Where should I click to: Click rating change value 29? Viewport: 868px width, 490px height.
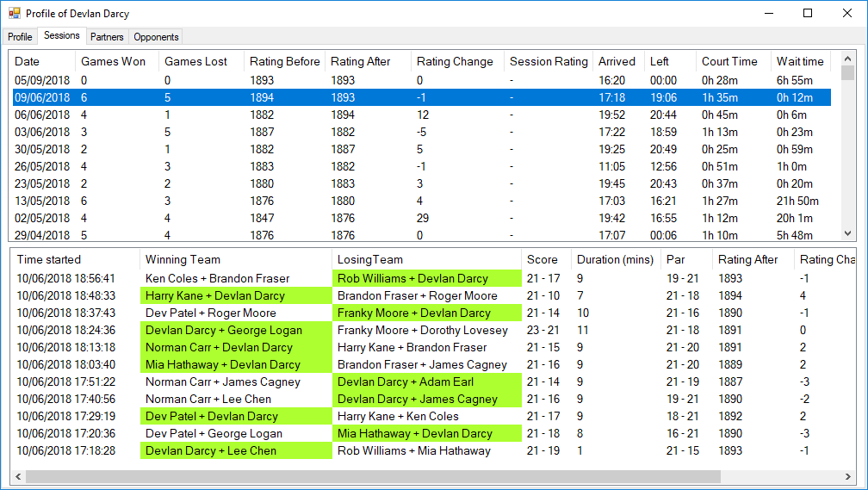422,218
